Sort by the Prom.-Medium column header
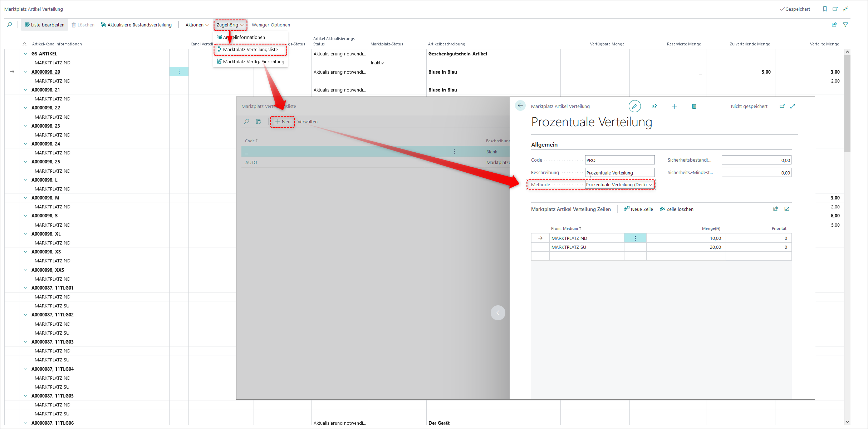This screenshot has width=868, height=429. 566,228
